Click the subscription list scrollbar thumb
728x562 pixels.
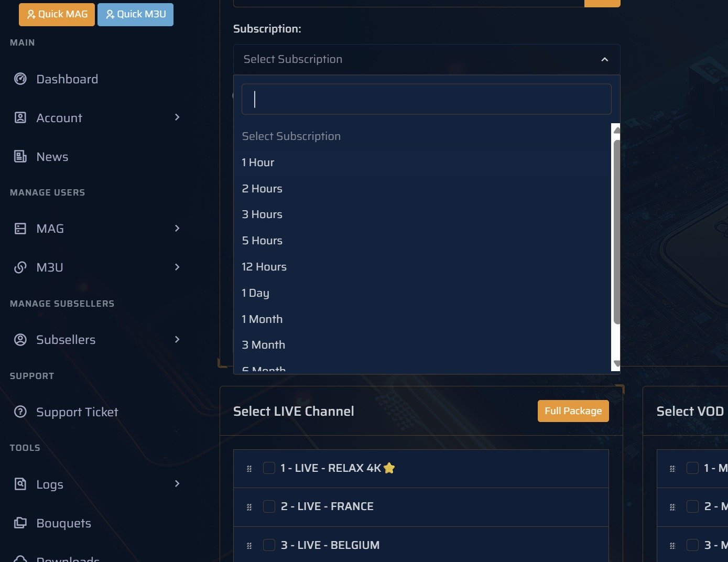tap(616, 231)
